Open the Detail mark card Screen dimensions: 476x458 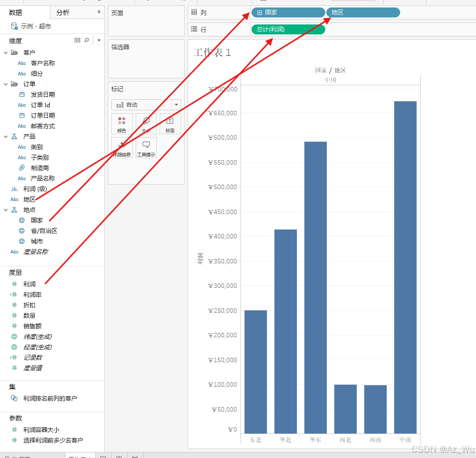tap(122, 148)
